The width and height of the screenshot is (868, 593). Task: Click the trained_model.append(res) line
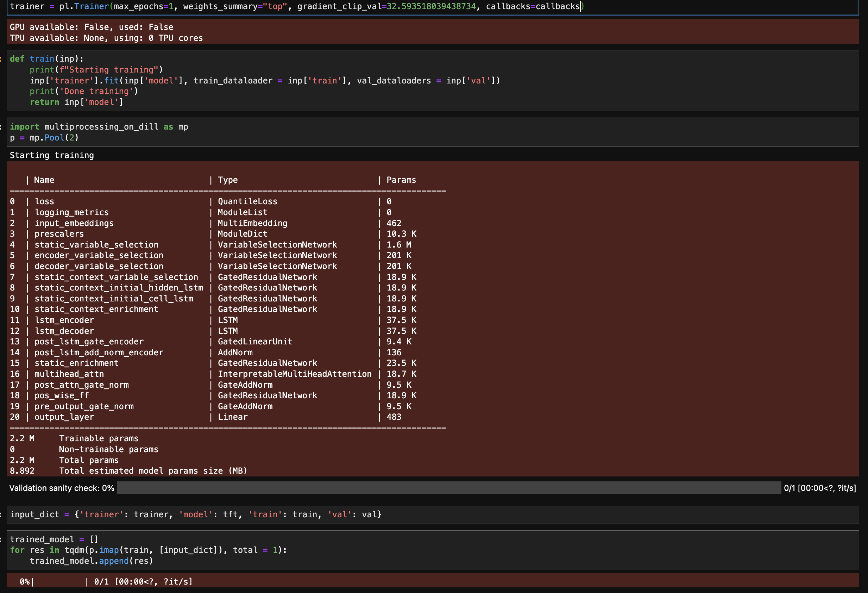tap(91, 561)
